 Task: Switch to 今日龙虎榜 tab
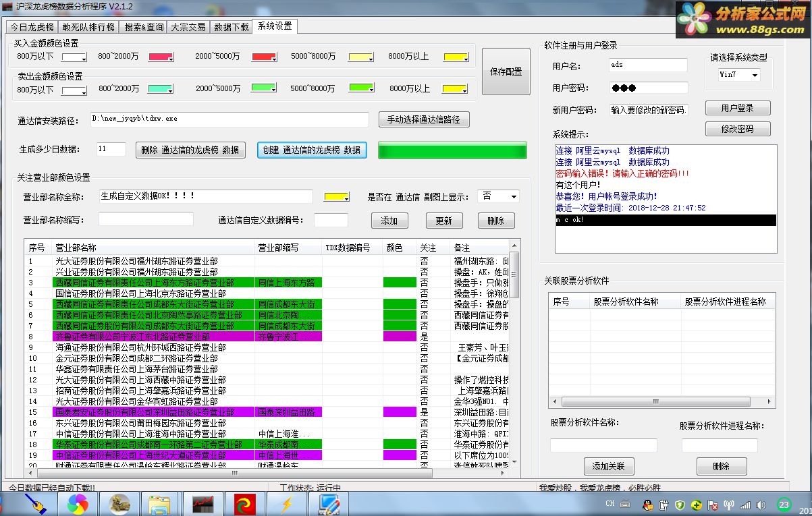pyautogui.click(x=32, y=27)
